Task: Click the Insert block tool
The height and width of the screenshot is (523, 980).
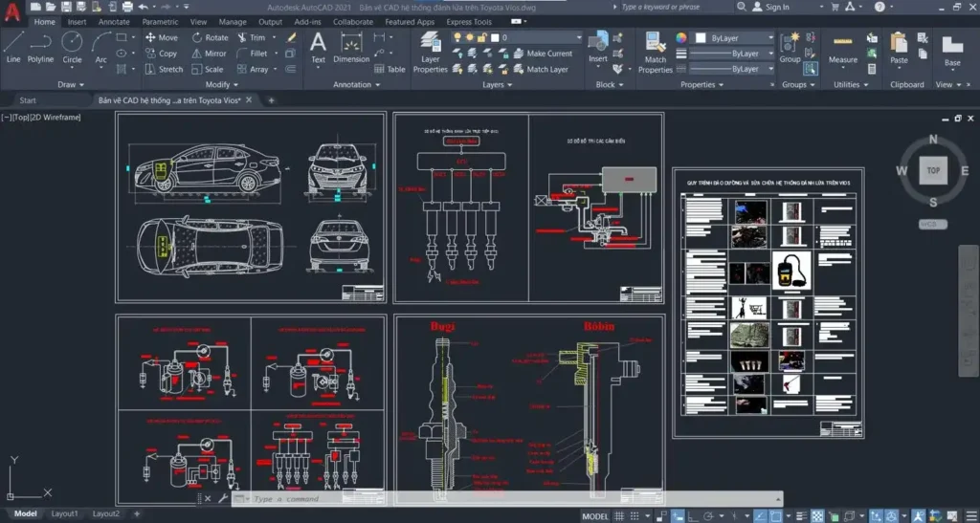Action: (598, 48)
